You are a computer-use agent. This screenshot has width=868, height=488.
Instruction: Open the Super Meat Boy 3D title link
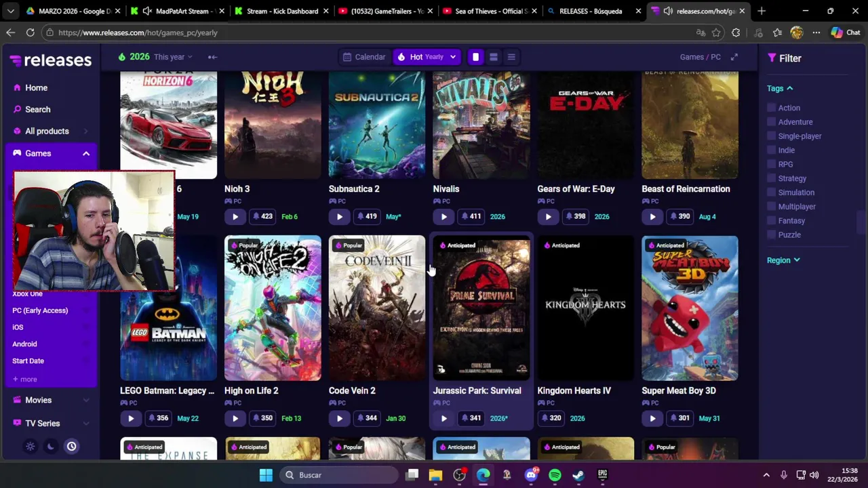pos(678,391)
